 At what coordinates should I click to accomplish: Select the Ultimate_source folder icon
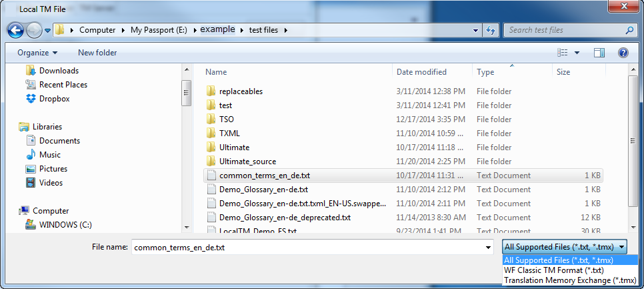pos(211,161)
